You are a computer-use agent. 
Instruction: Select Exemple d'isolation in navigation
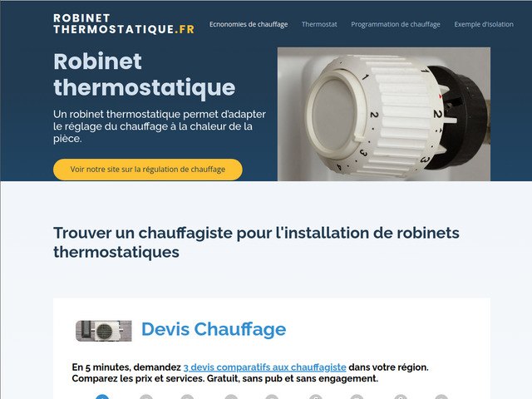click(x=484, y=24)
